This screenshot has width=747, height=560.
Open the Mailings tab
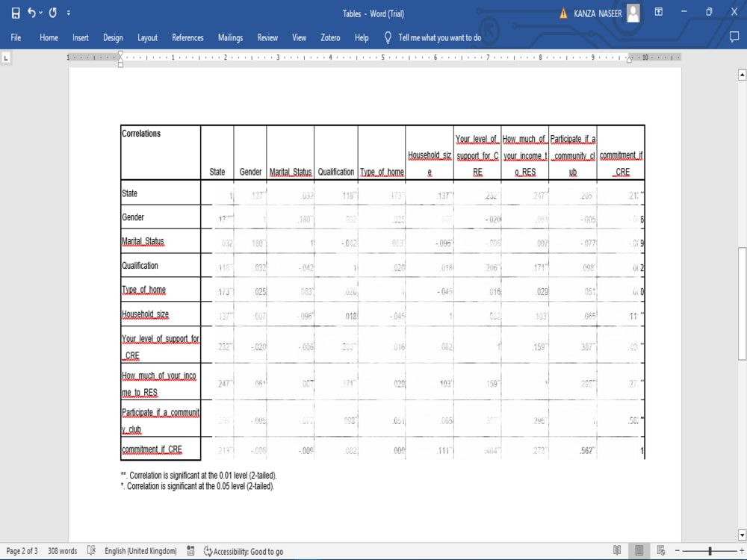coord(230,37)
